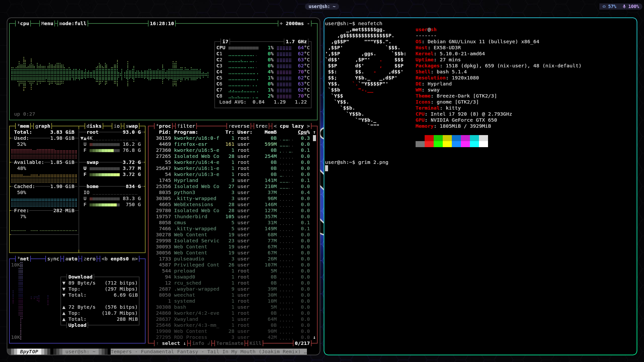This screenshot has height=362, width=644.
Task: Open the bpytop Menu
Action: point(47,23)
